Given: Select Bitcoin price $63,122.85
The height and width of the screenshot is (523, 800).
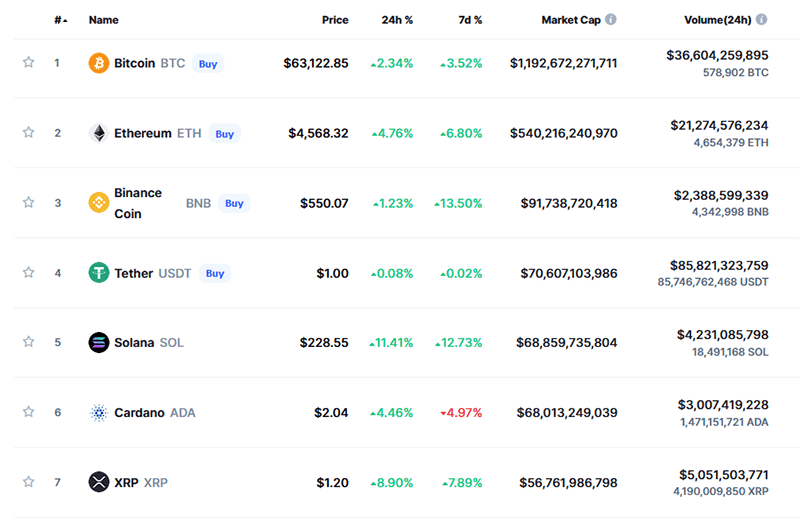Looking at the screenshot, I should [x=316, y=63].
